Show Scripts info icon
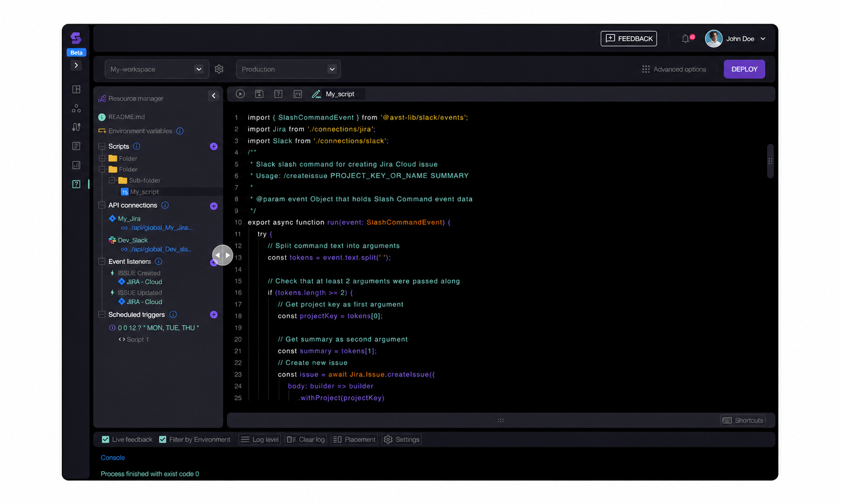 (x=137, y=146)
